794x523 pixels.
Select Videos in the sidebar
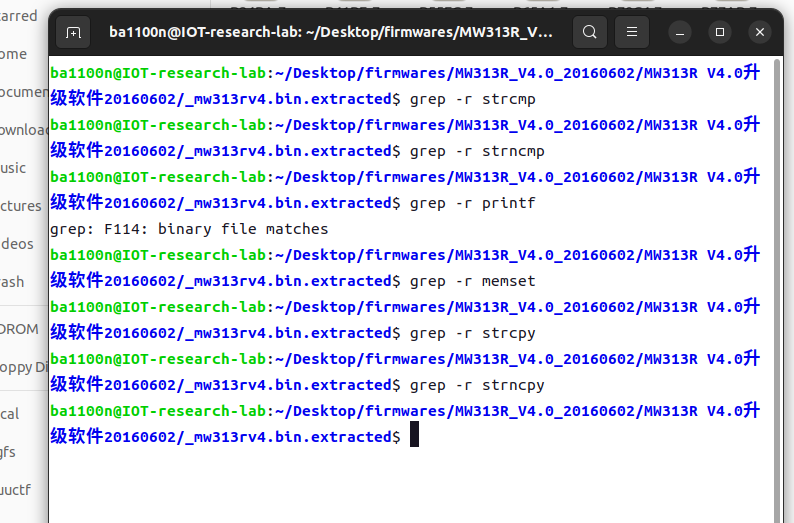pyautogui.click(x=17, y=244)
